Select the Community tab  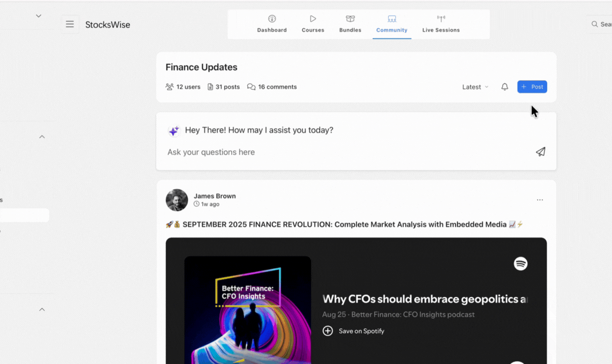tap(392, 24)
